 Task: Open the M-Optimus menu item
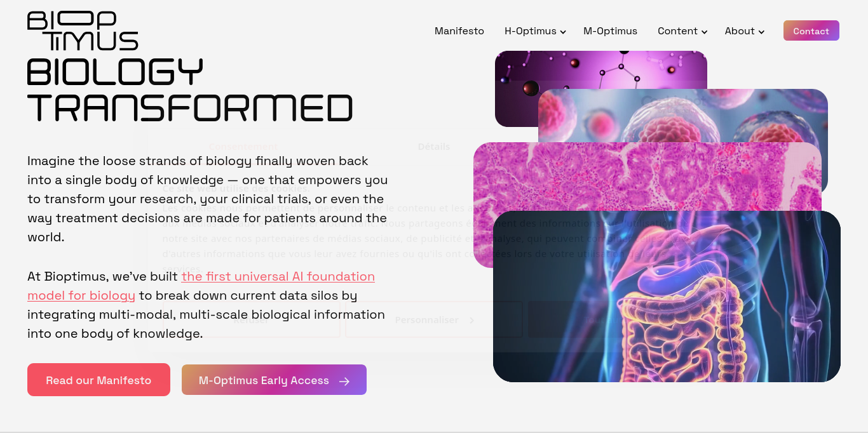click(x=610, y=31)
